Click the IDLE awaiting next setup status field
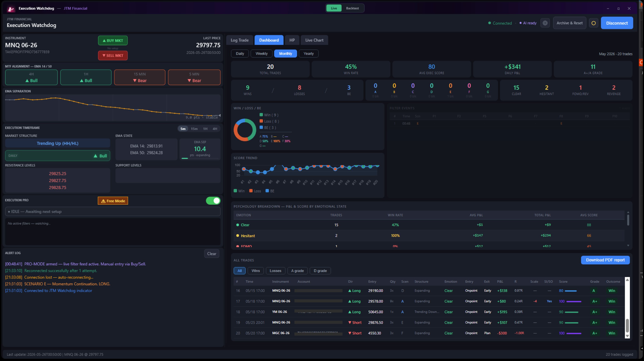This screenshot has width=644, height=361. click(113, 212)
